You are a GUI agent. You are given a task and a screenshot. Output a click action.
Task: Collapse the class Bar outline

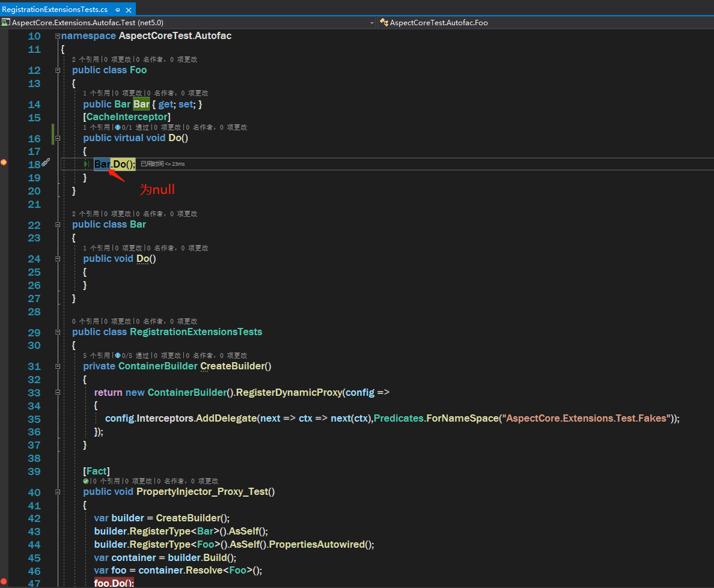(58, 225)
